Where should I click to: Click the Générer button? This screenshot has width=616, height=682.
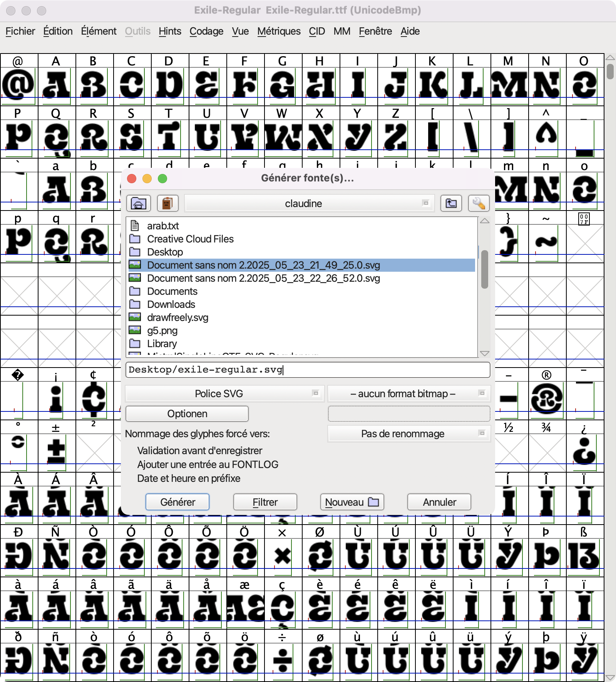click(177, 502)
